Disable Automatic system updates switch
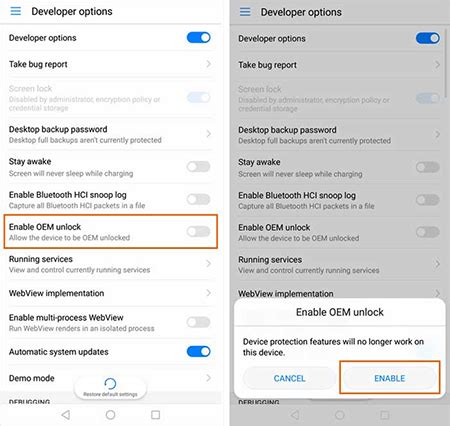Screen dimensions: 450x426 pos(199,351)
